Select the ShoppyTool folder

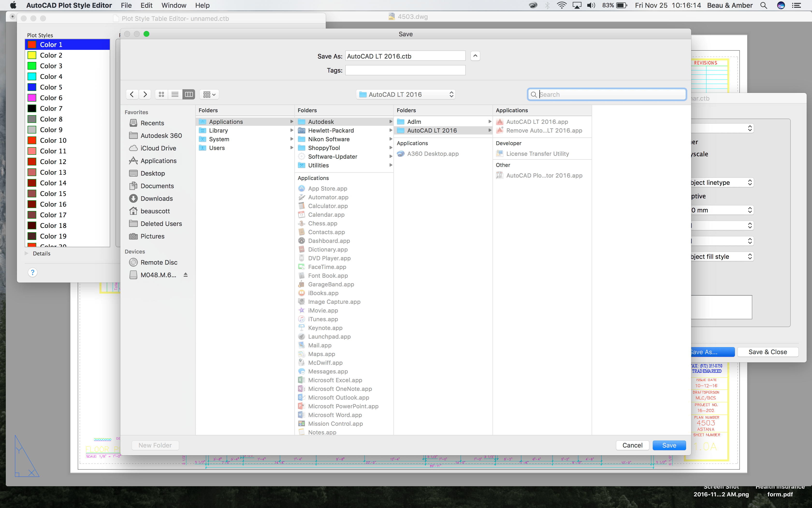point(344,148)
